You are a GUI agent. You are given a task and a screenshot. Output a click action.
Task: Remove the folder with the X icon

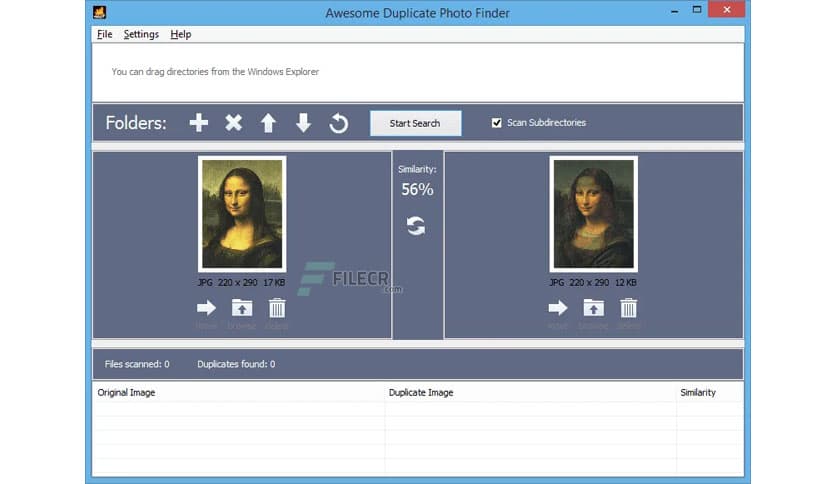point(233,123)
